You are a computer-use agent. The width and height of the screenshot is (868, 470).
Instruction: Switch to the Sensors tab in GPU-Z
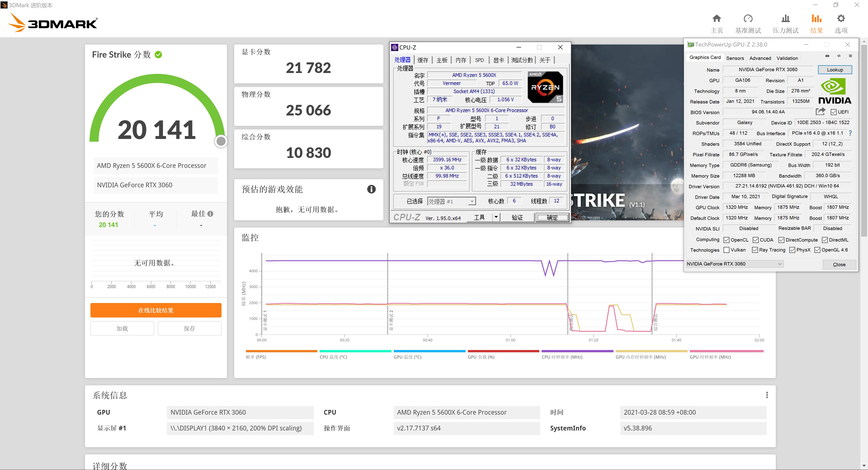coord(735,58)
